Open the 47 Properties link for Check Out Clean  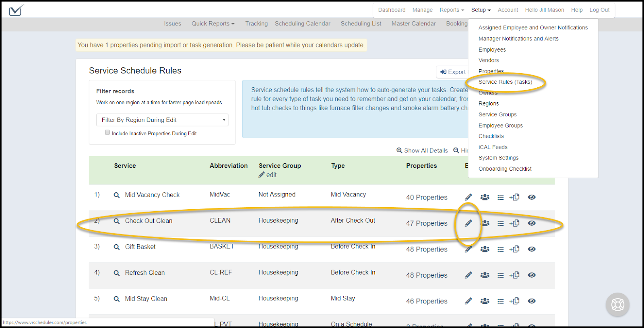point(427,223)
